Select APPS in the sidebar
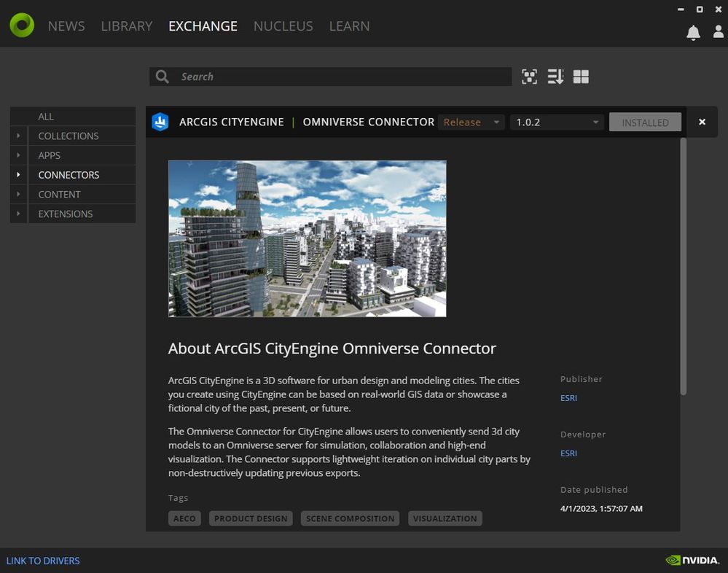 coord(82,155)
